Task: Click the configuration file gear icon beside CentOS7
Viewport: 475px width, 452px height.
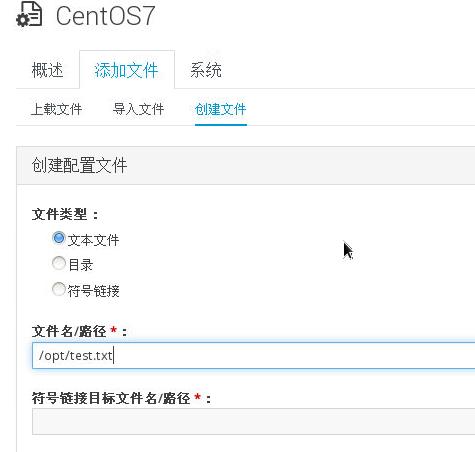Action: coord(29,14)
